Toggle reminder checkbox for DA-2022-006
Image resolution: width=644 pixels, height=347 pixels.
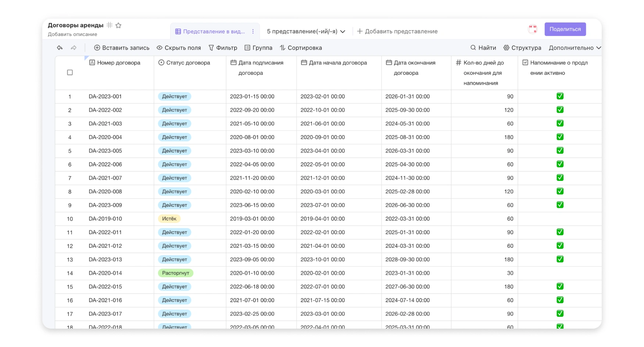pos(560,164)
